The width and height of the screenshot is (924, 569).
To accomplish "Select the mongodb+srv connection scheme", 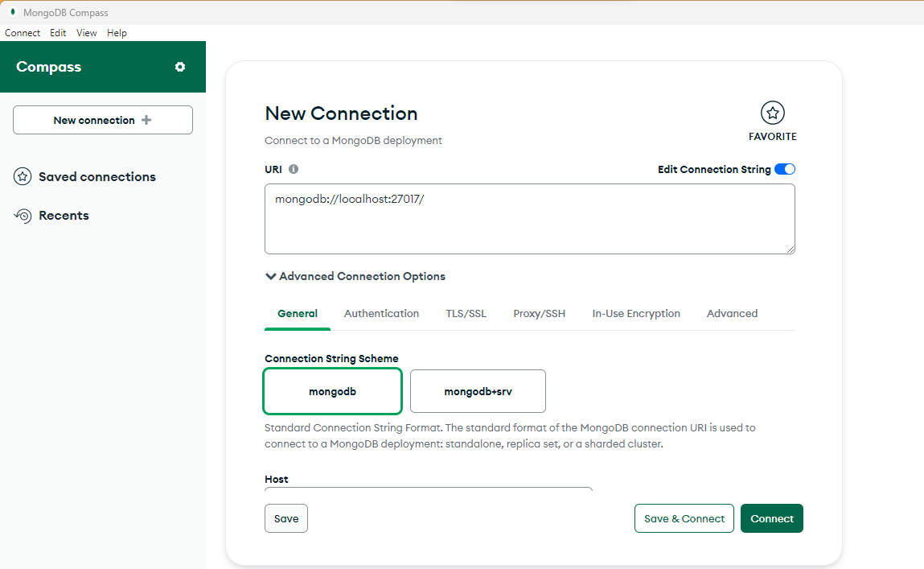I will click(478, 391).
